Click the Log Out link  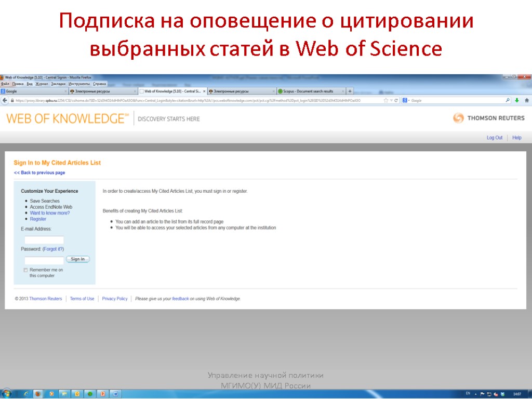tap(495, 138)
